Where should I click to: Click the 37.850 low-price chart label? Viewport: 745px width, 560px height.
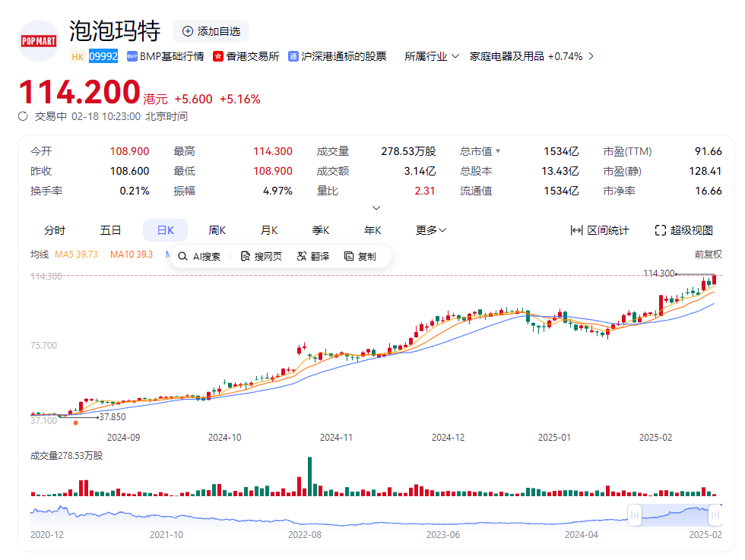(x=113, y=417)
